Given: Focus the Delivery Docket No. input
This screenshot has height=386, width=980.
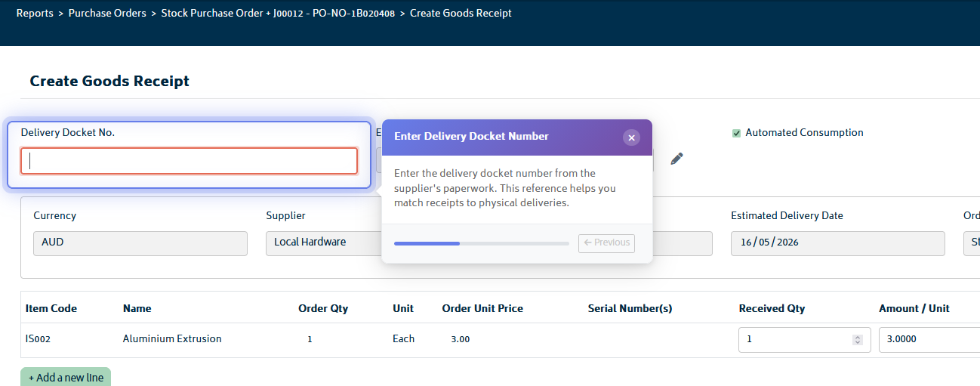Looking at the screenshot, I should 189,161.
